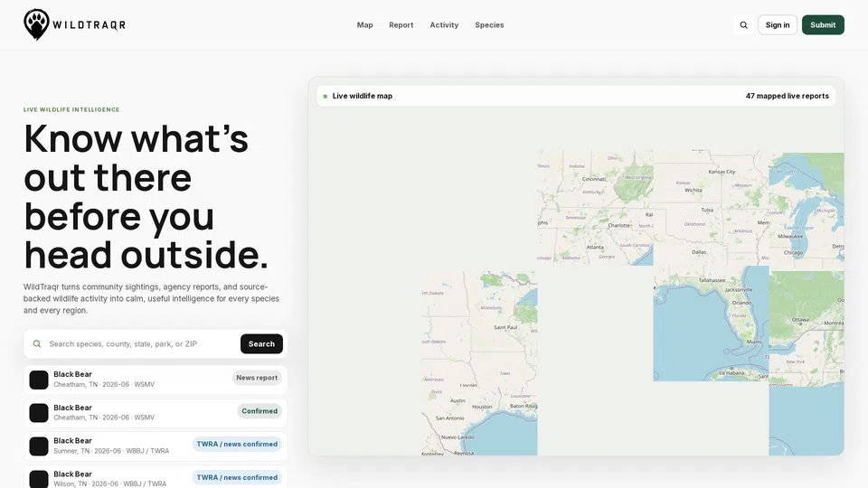This screenshot has width=868, height=488.
Task: Click Atlanta on the map
Action: tap(595, 248)
